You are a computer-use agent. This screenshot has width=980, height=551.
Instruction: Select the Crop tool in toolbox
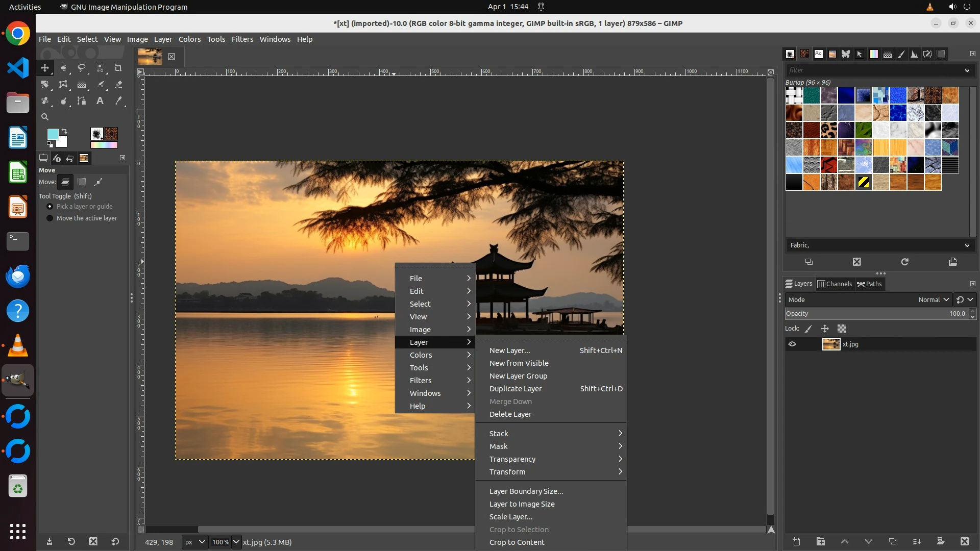click(118, 68)
